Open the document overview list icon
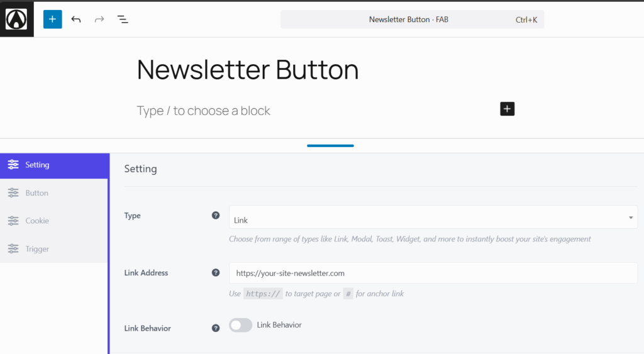The height and width of the screenshot is (354, 644). coord(123,19)
